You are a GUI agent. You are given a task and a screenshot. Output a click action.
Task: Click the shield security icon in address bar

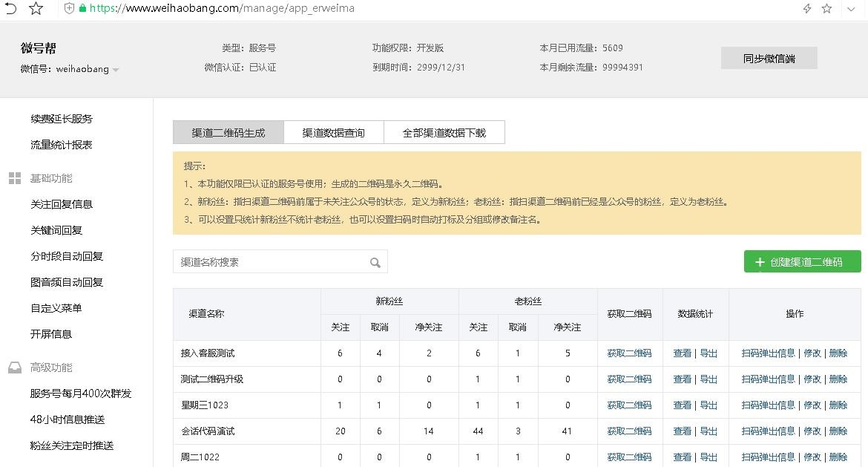tap(69, 8)
